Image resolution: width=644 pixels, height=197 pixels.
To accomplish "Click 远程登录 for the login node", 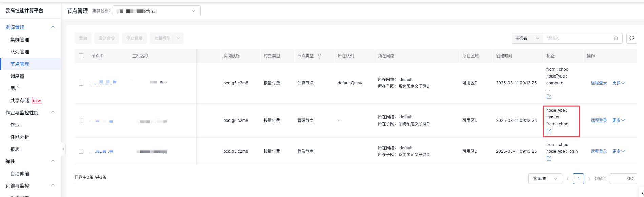I will 599,151.
